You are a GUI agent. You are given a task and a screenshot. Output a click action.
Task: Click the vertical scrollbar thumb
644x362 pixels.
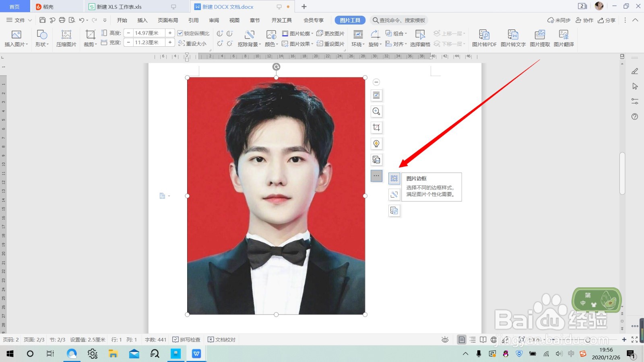point(622,173)
